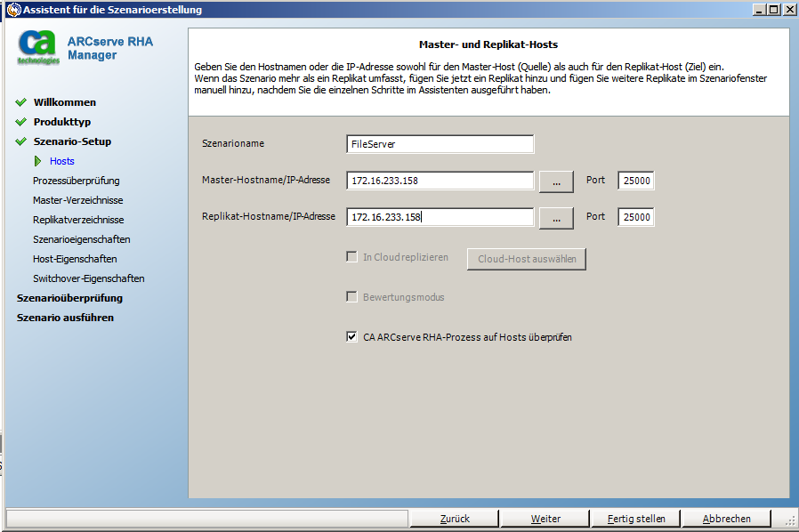799x532 pixels.
Task: Click the resize grip in the corner
Action: tap(789, 520)
